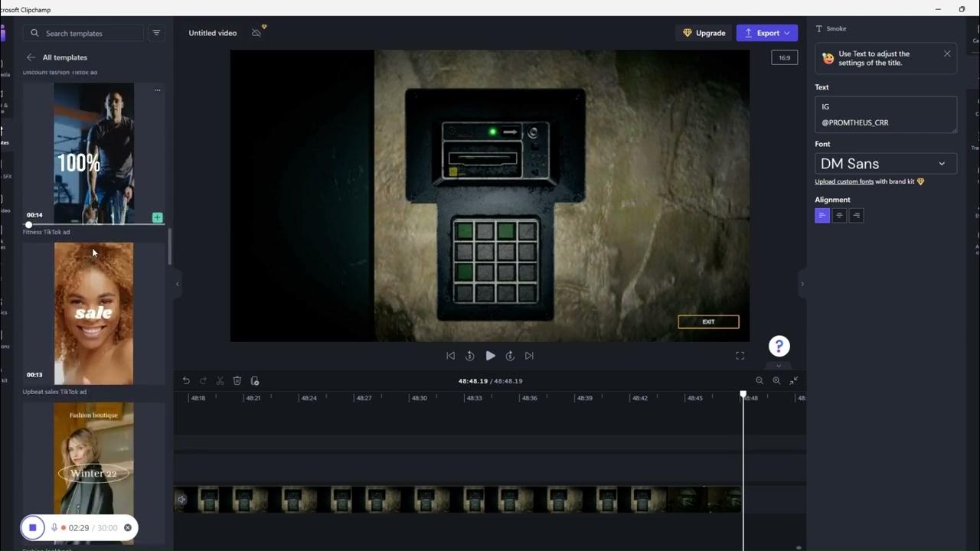
Task: Click the duplicate clip icon
Action: click(255, 380)
